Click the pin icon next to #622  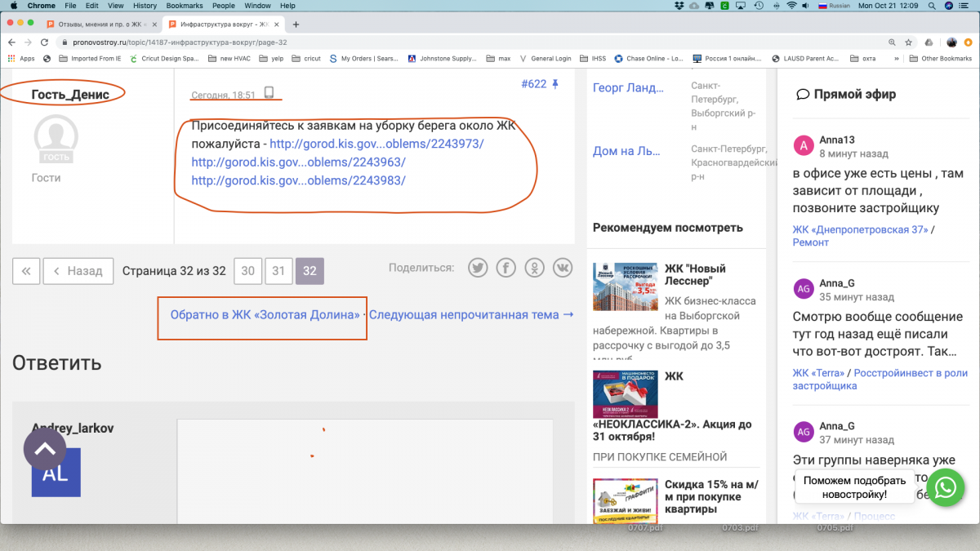pos(556,84)
